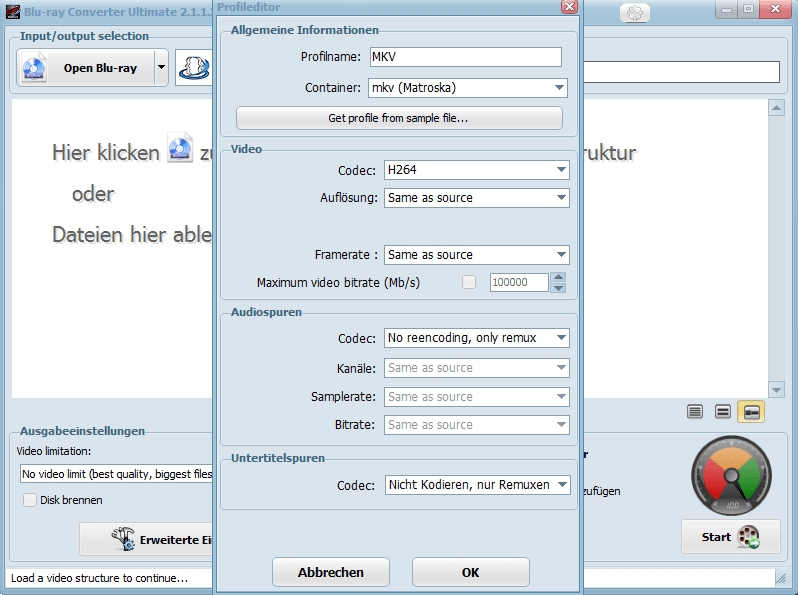Open the Auflösung dropdown

[476, 197]
